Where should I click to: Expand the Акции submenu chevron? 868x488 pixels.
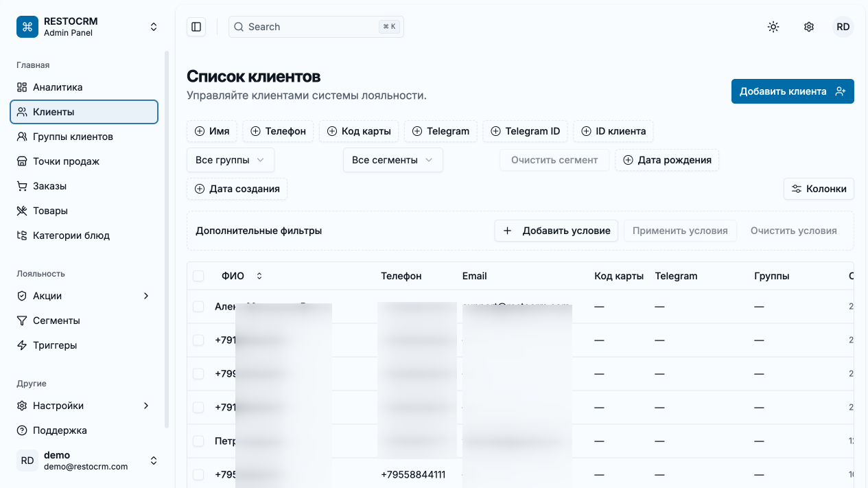click(145, 296)
